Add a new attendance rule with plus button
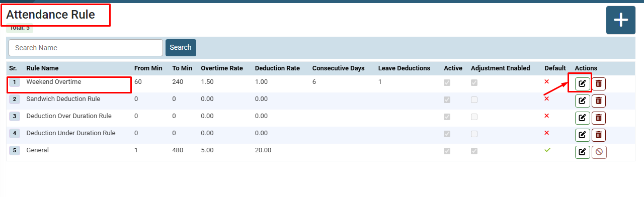 coord(621,20)
